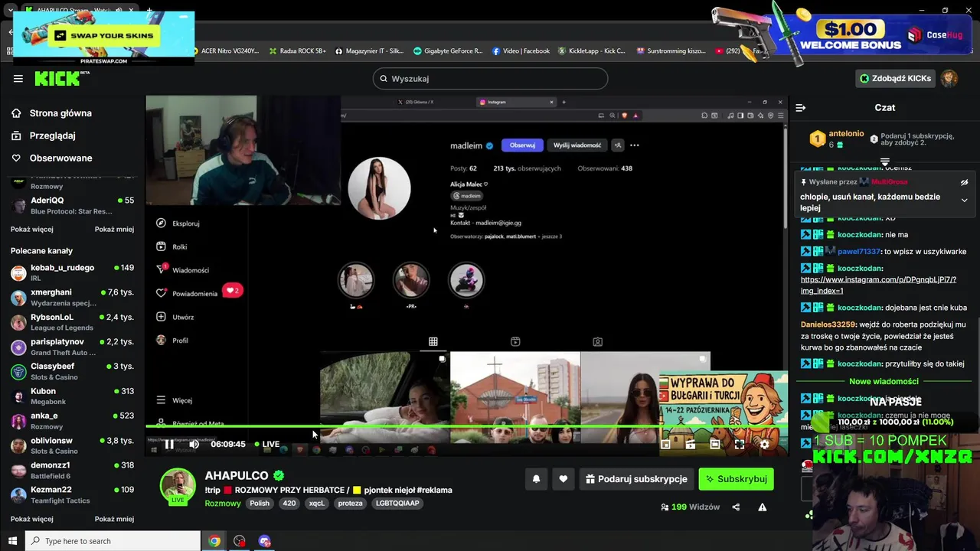Open Kicklet.app bookmark

tap(592, 51)
